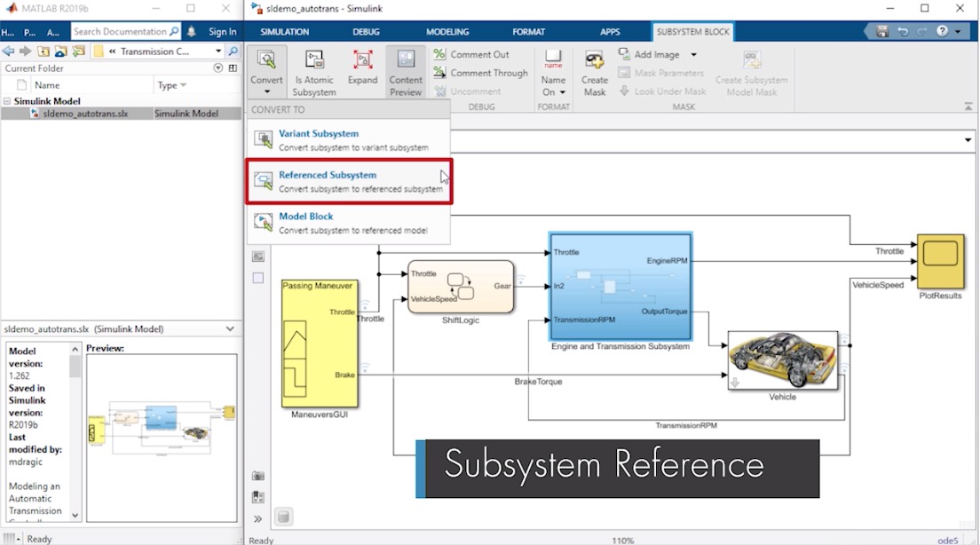Apply Comment Through to the block
The width and height of the screenshot is (980, 545).
tap(481, 73)
